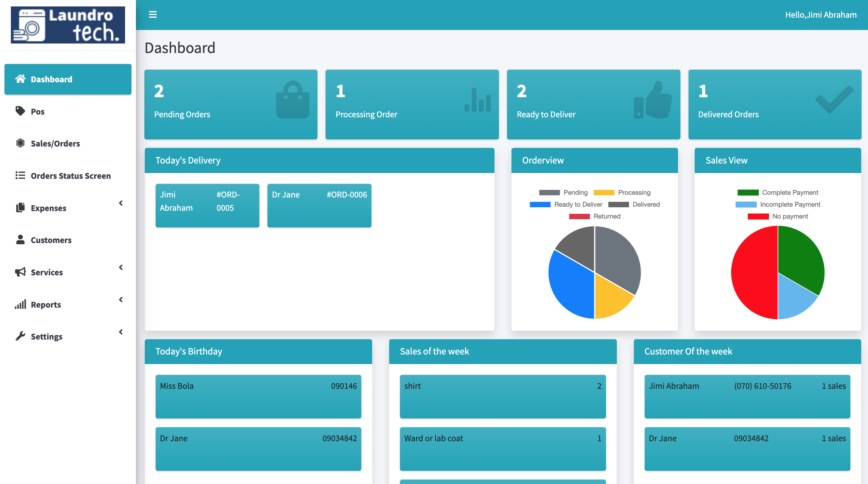Click the bar chart icon on Processing Order
The width and height of the screenshot is (868, 484).
pos(478,100)
